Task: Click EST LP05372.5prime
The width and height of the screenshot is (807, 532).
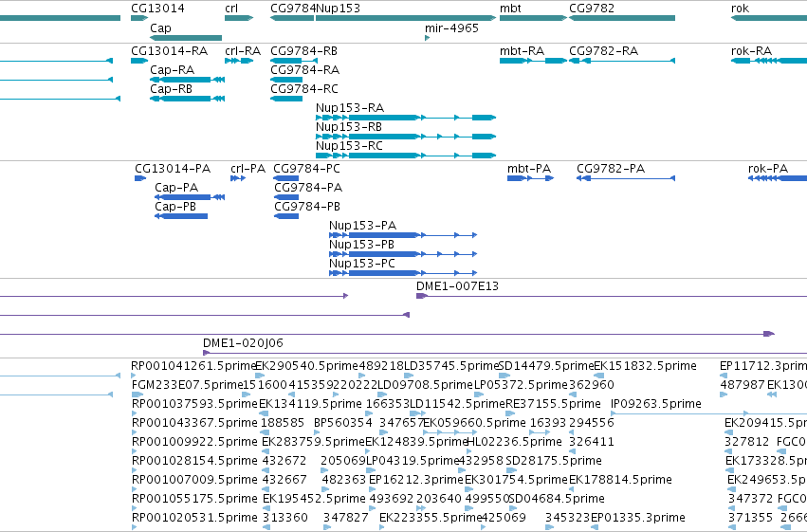Action: (521, 385)
